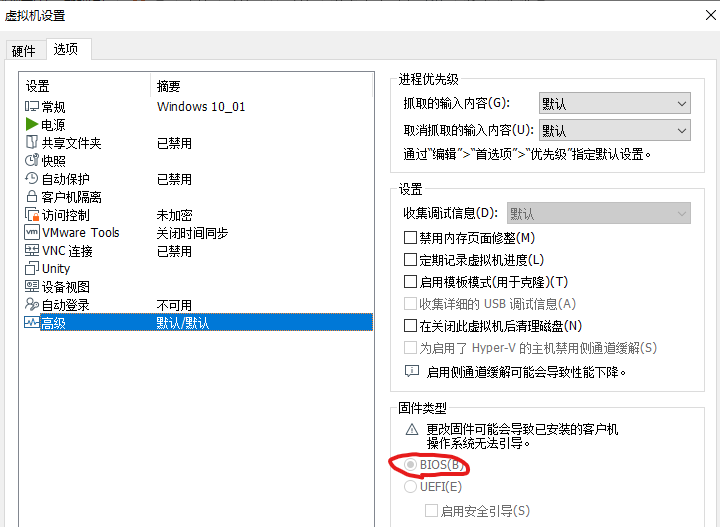
Task: Close the 虚拟机设置 dialog
Action: [x=710, y=15]
